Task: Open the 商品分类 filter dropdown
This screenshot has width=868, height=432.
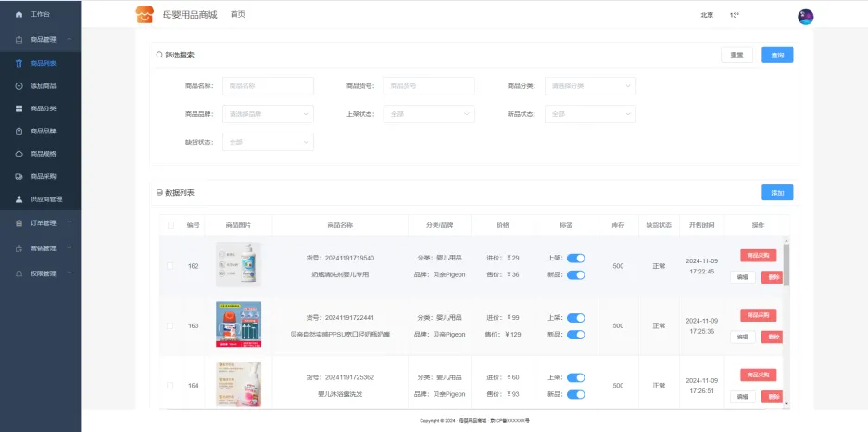Action: click(x=590, y=86)
